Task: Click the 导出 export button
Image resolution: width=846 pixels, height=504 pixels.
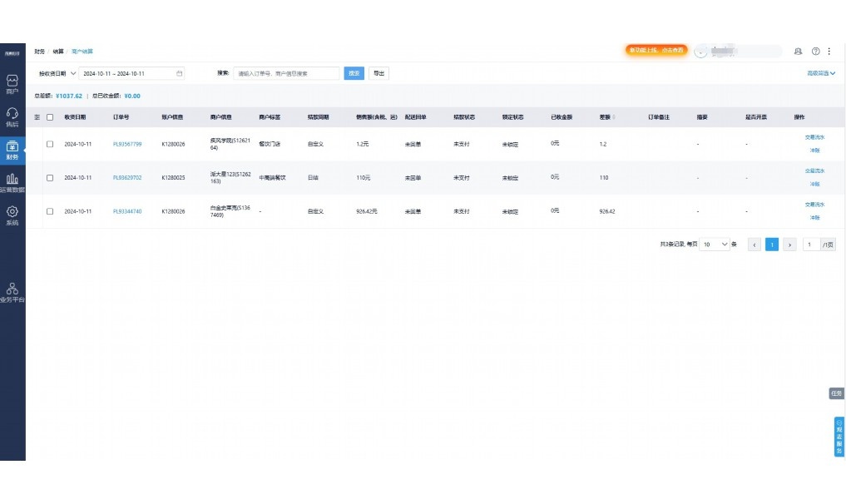Action: point(378,73)
